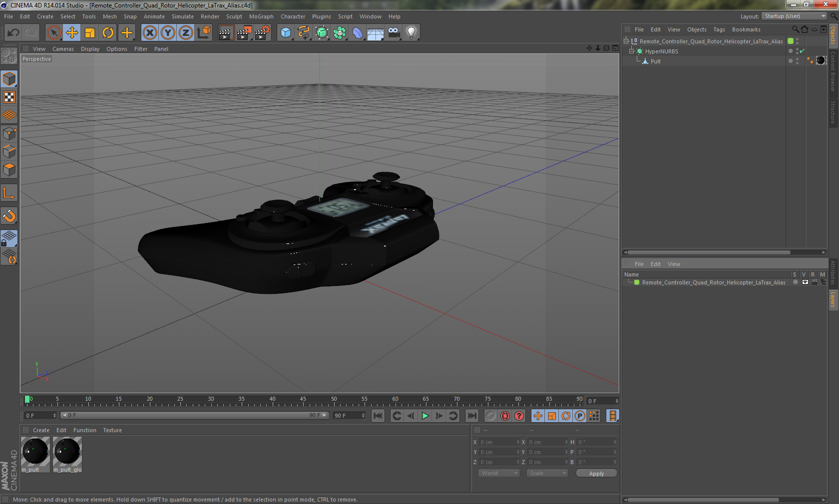Open the Sculpt menu
The width and height of the screenshot is (839, 504).
coord(234,16)
